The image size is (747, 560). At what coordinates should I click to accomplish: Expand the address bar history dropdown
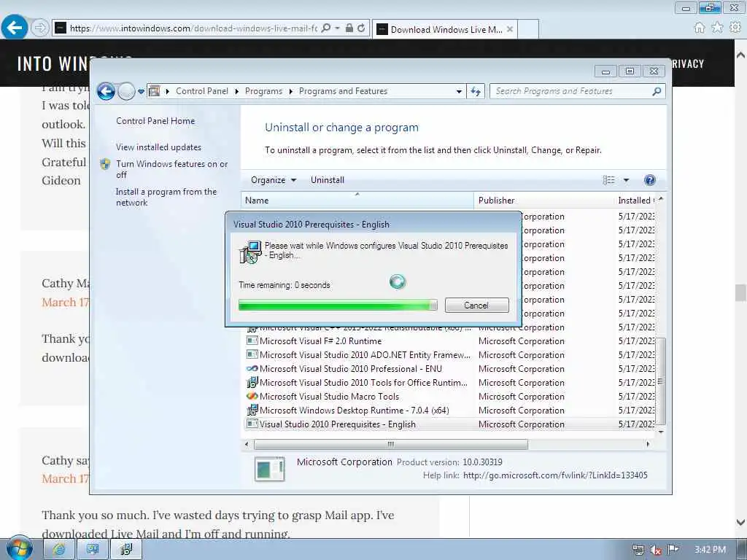click(x=459, y=91)
